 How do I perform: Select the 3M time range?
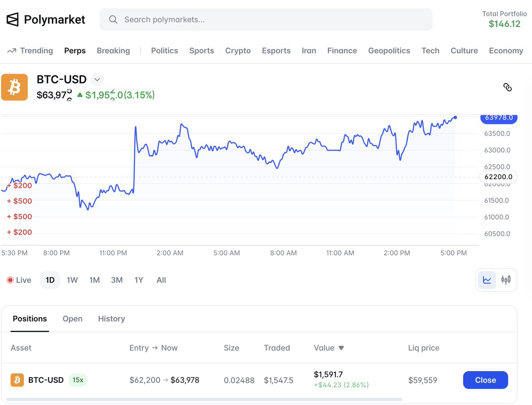pyautogui.click(x=117, y=280)
